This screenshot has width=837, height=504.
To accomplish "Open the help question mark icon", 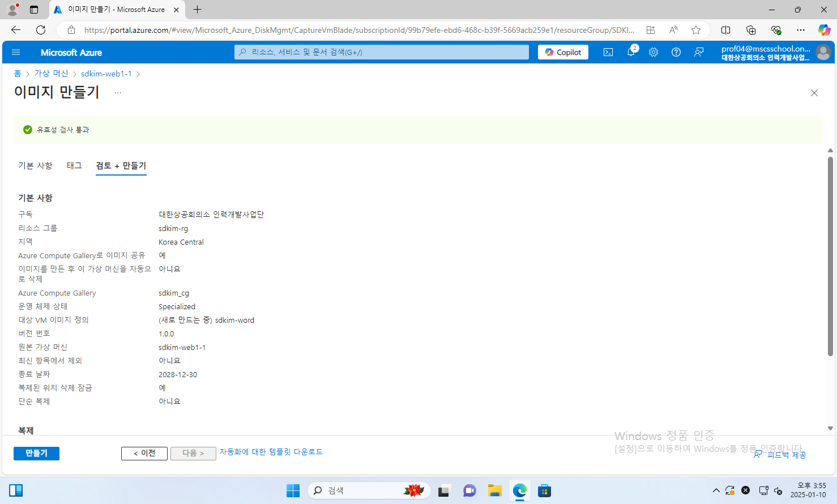I will click(x=676, y=52).
